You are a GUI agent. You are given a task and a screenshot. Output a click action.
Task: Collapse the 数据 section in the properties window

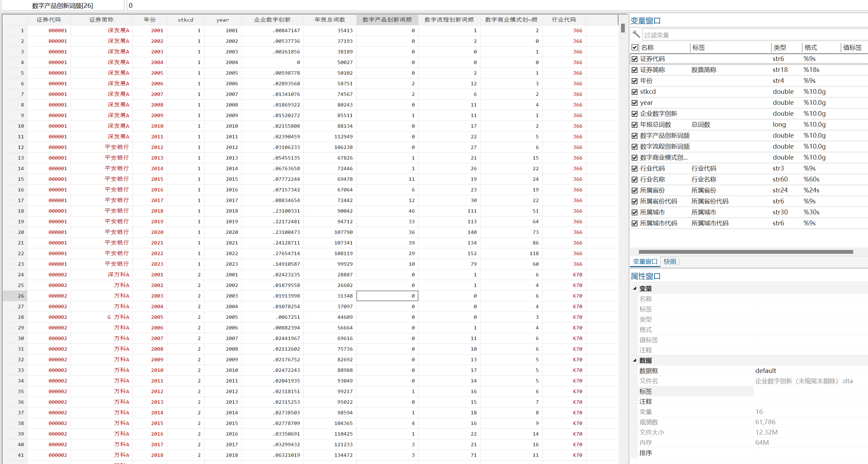pos(634,360)
